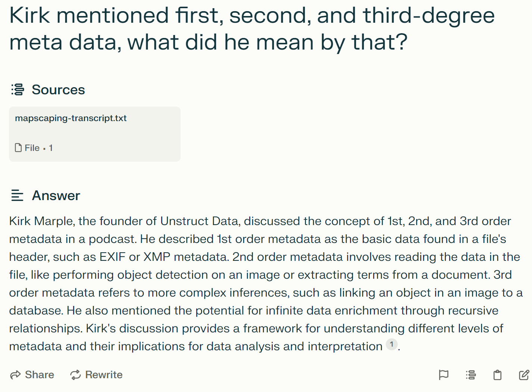The width and height of the screenshot is (532, 392).
Task: Click the list icon beside the Sources heading
Action: [18, 90]
